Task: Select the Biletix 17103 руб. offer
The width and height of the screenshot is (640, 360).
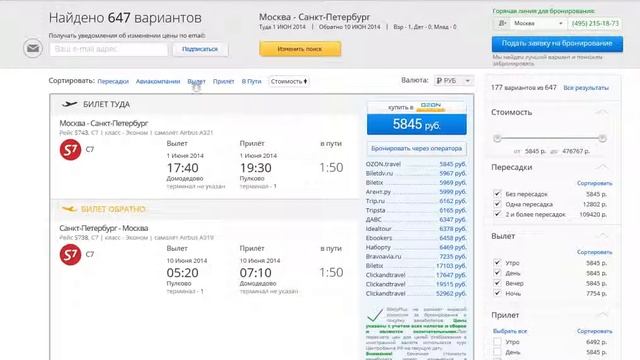Action: tap(416, 266)
